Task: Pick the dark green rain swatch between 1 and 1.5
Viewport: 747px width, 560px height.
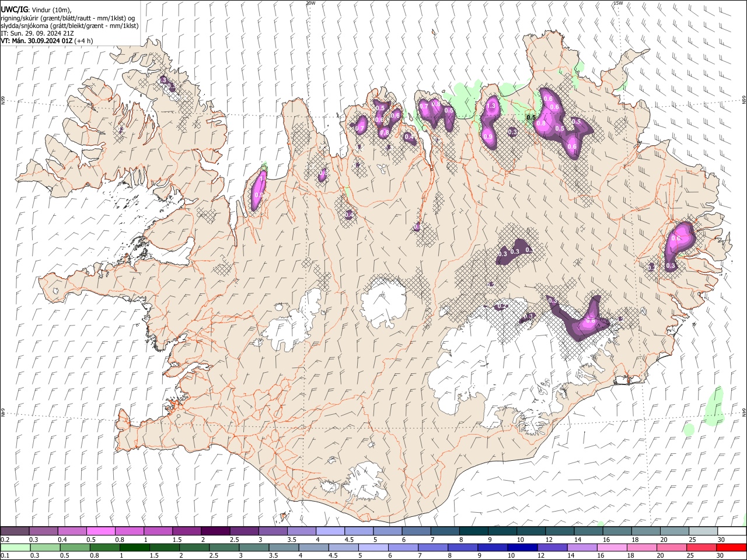Action: [134, 547]
